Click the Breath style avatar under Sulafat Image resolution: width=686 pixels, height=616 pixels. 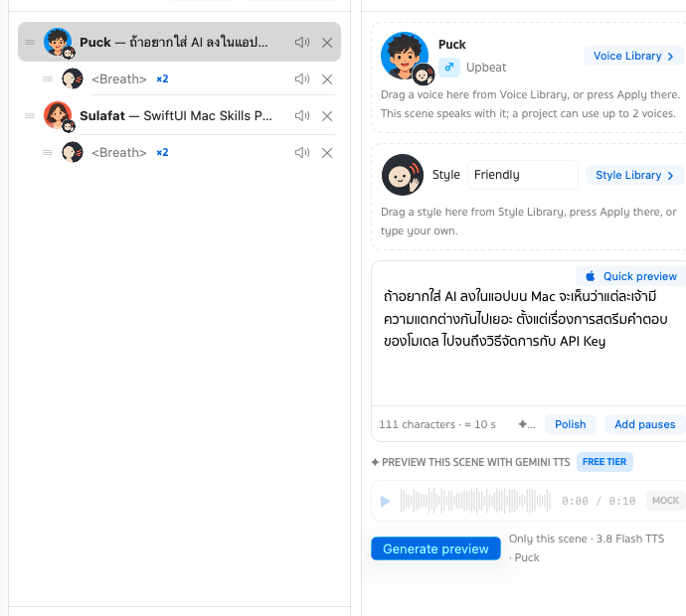click(73, 152)
